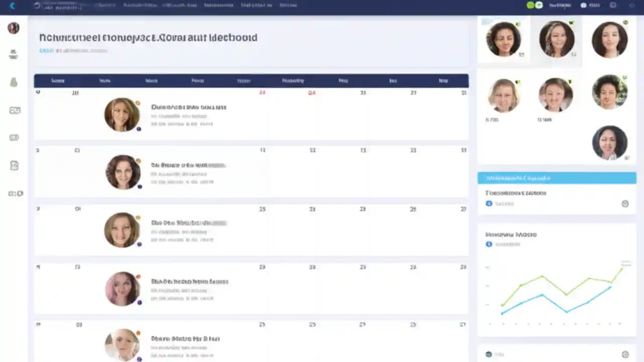
Task: Open the gear dropdown on the right-panel card
Action: 625,203
